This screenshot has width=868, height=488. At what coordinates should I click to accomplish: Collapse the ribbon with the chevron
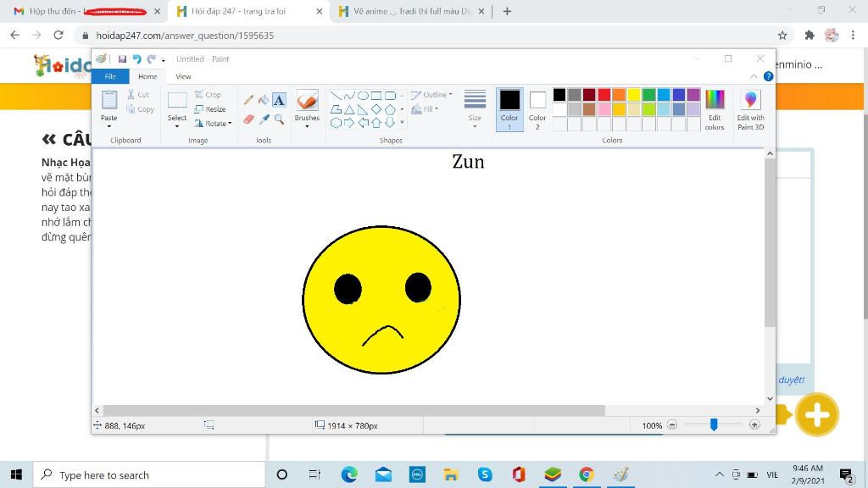point(754,76)
